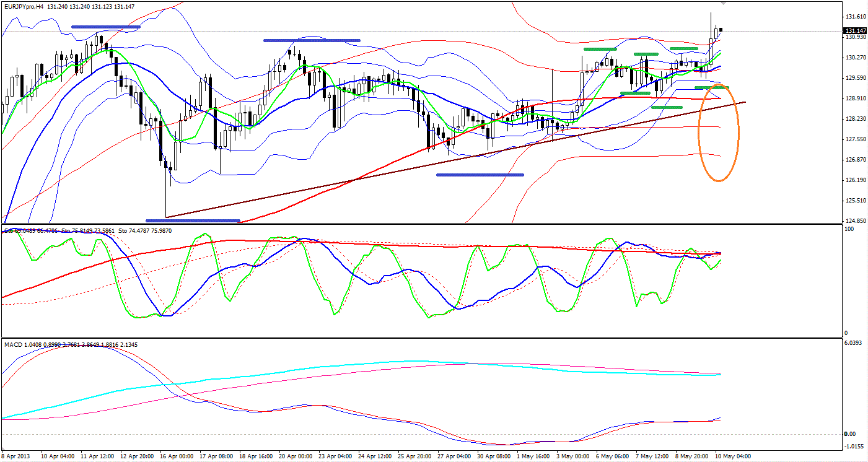The height and width of the screenshot is (462, 868).
Task: Click the 128.230 price axis label
Action: click(x=856, y=119)
